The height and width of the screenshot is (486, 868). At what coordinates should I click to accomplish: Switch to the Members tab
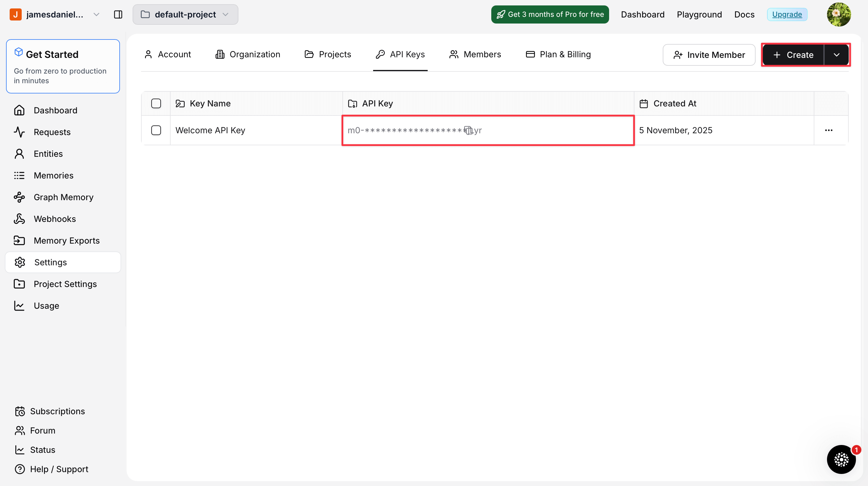[x=475, y=54]
